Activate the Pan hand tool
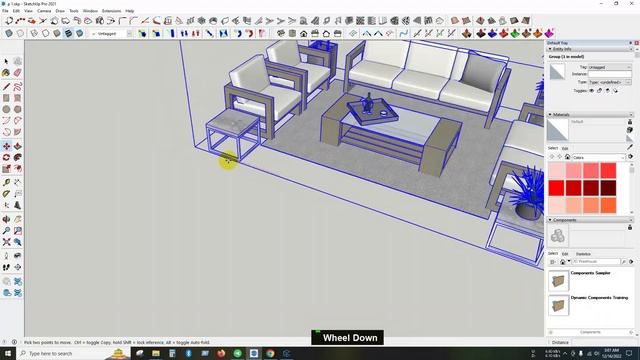This screenshot has width=640, height=360. [x=18, y=220]
